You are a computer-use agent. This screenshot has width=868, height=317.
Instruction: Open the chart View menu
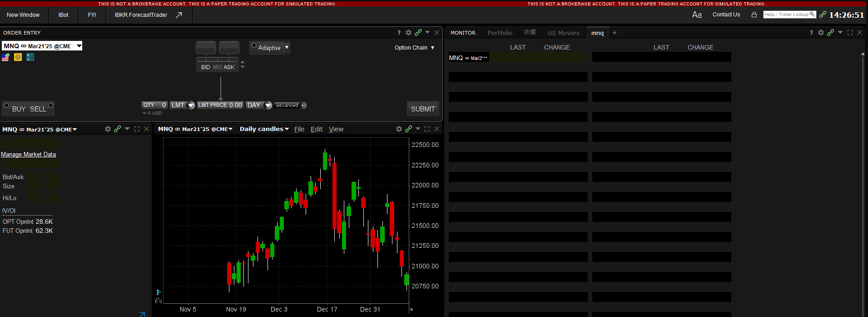(x=336, y=129)
